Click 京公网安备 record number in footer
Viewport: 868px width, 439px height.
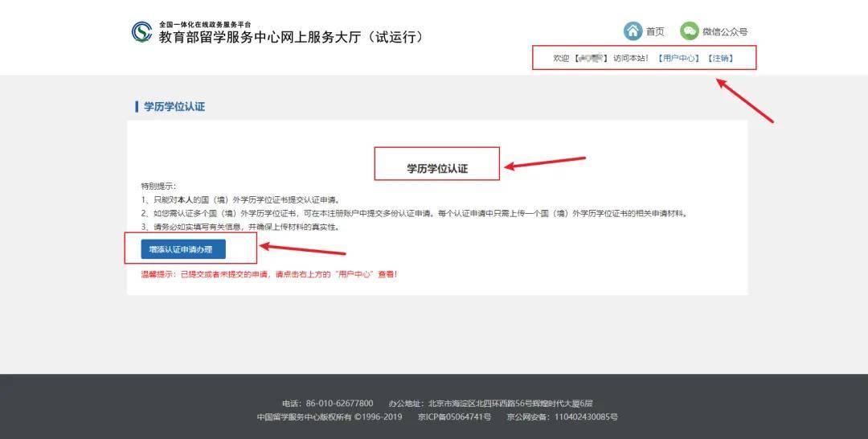(563, 416)
